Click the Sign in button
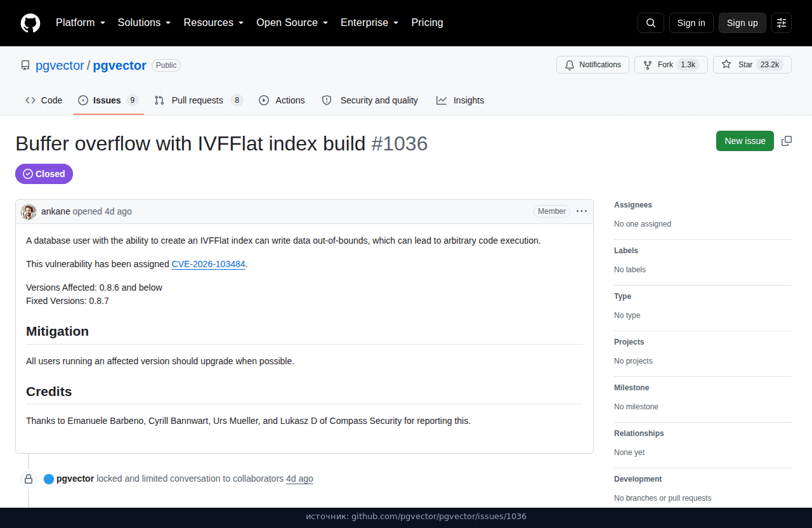812x528 pixels. (x=691, y=23)
